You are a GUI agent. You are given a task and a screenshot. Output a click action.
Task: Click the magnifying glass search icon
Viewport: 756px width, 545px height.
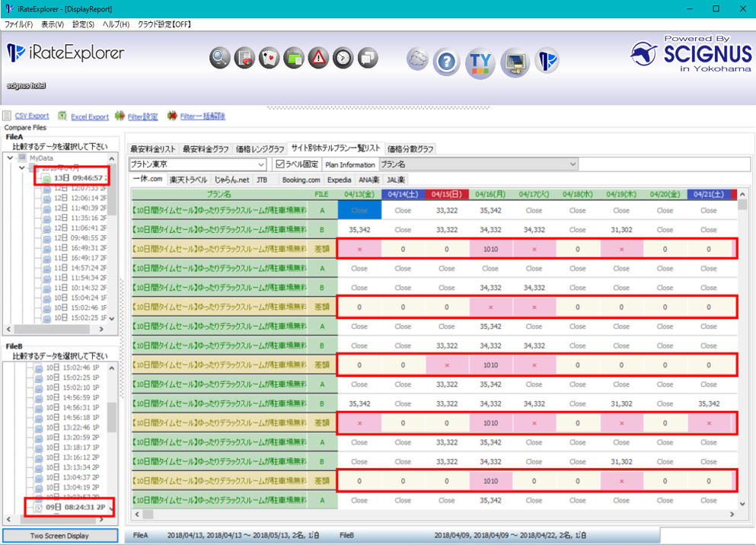click(220, 58)
